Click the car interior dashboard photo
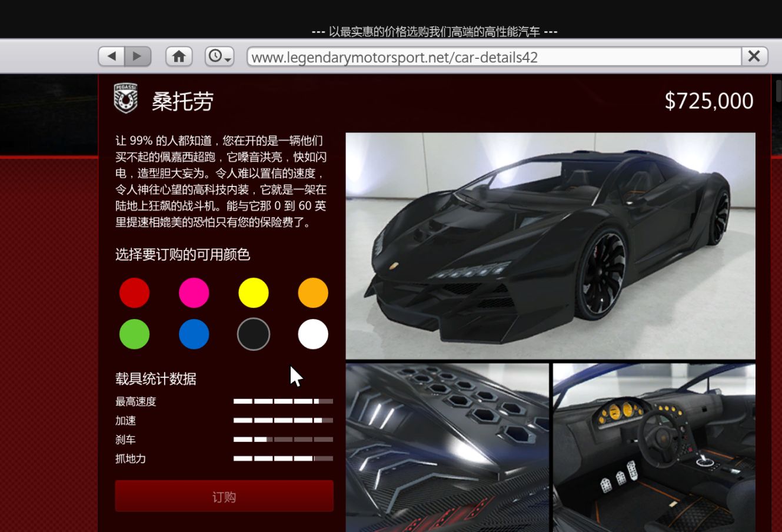This screenshot has height=532, width=782. [x=654, y=448]
